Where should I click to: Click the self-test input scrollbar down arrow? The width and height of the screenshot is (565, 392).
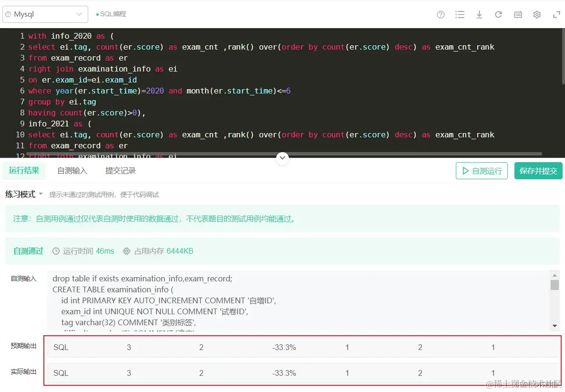[555, 326]
